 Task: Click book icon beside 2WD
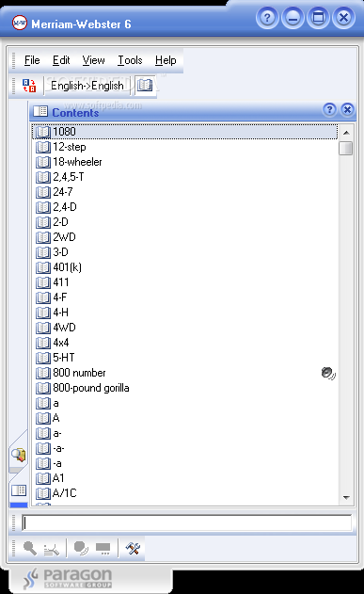click(43, 237)
